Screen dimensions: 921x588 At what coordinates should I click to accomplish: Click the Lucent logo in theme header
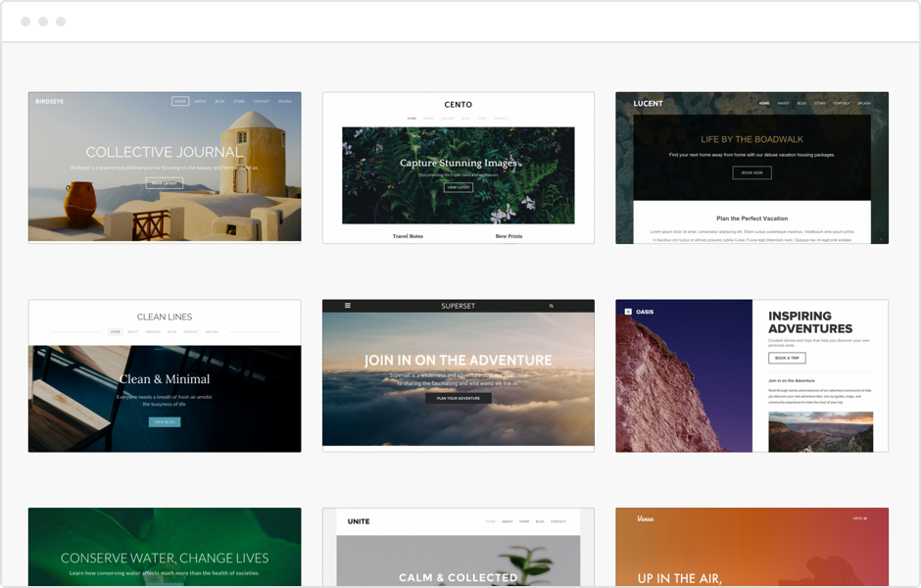(648, 103)
